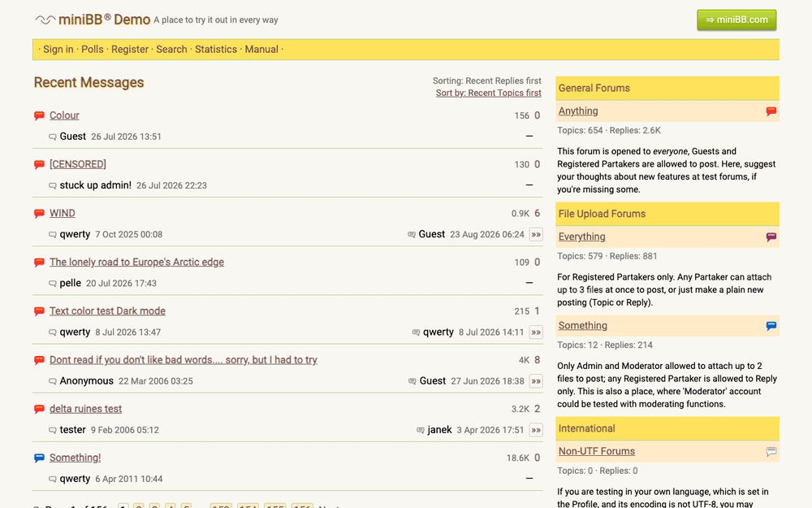Click topic icon beside Text color test Dark mode
Viewport: 812px width, 508px height.
(x=39, y=311)
